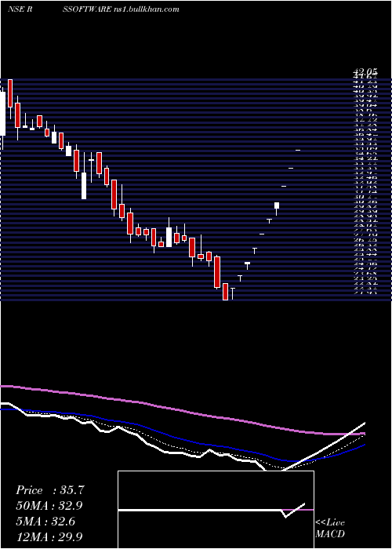Click the NSE RSSOFTWARE chart title text
This screenshot has height=549, width=392.
tap(60, 9)
